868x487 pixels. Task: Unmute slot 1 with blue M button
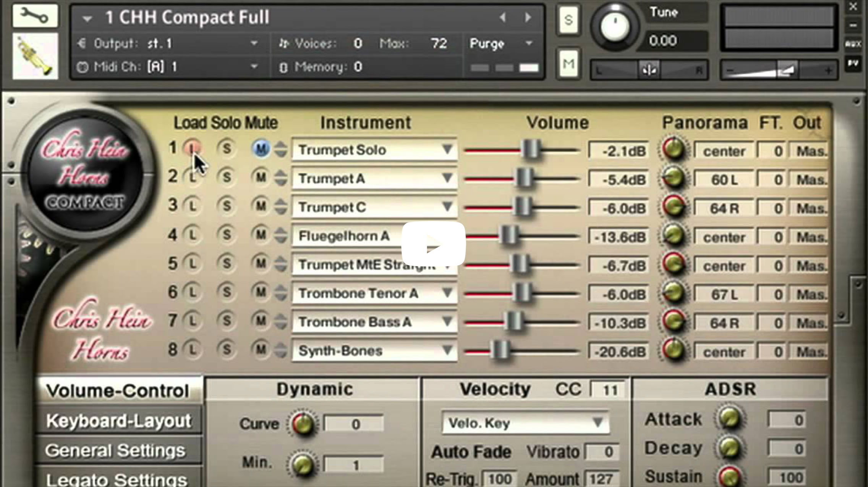coord(261,148)
